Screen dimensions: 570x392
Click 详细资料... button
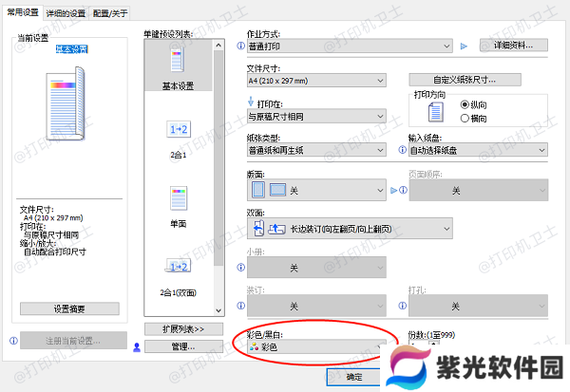pyautogui.click(x=513, y=46)
